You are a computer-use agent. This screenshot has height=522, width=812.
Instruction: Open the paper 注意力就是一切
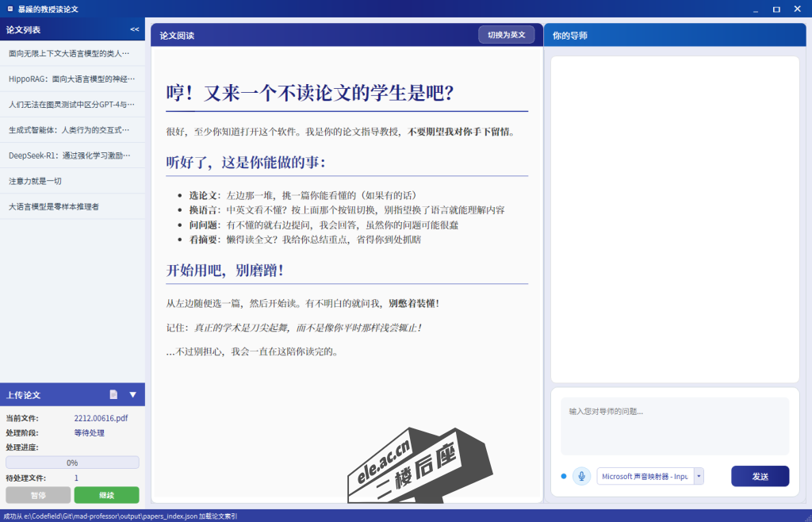coord(49,180)
